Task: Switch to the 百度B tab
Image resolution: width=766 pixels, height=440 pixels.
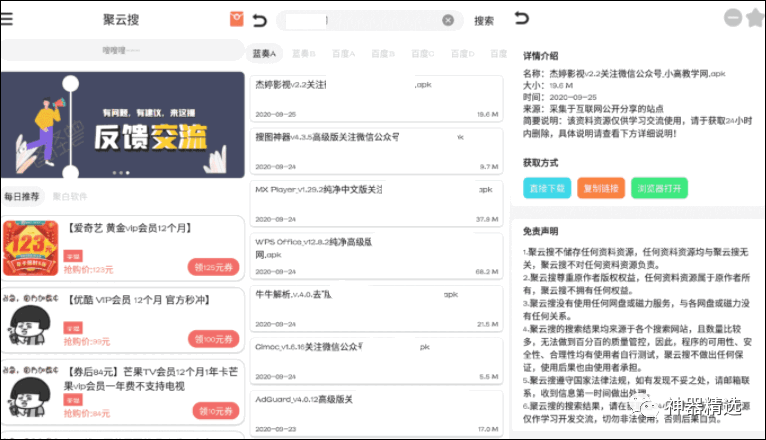Action: tap(383, 54)
